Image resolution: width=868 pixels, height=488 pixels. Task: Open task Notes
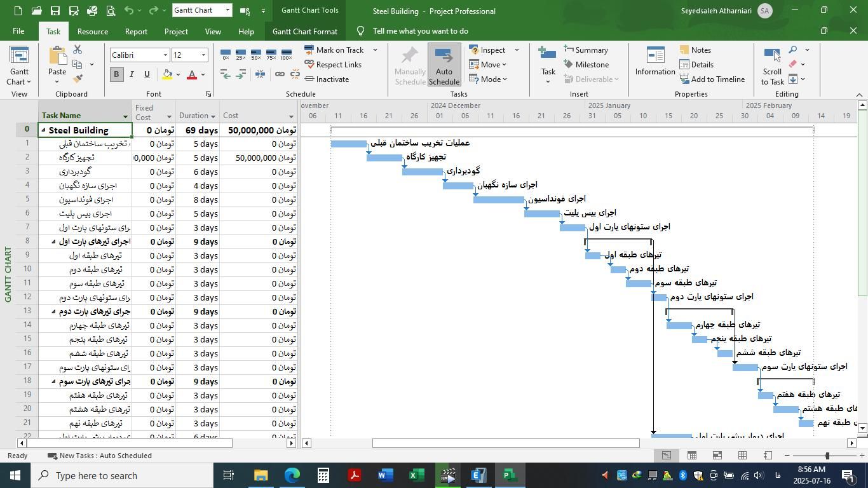(x=695, y=50)
